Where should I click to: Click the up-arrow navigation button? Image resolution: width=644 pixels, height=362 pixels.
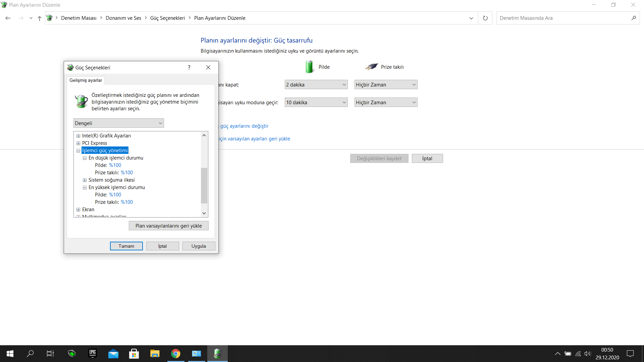coord(40,18)
